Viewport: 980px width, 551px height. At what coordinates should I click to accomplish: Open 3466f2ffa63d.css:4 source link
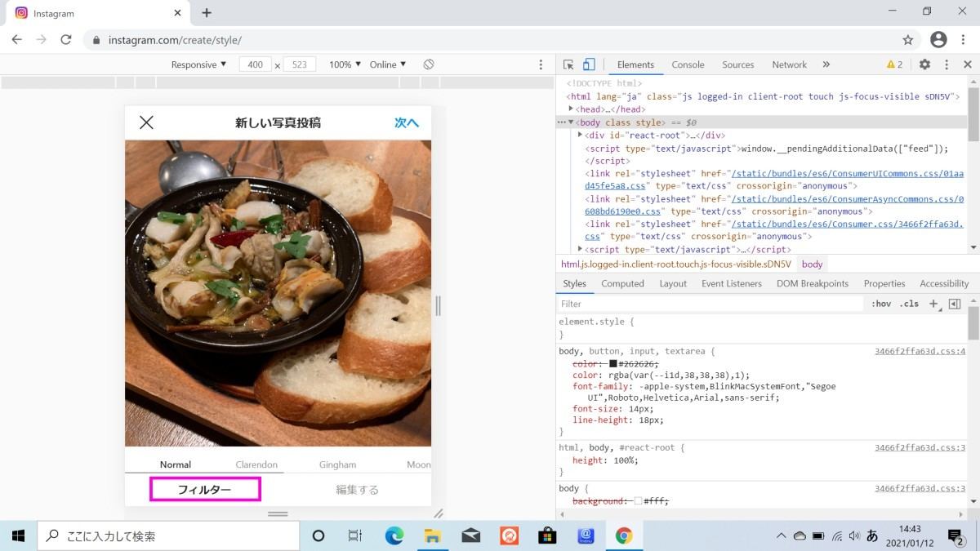920,351
